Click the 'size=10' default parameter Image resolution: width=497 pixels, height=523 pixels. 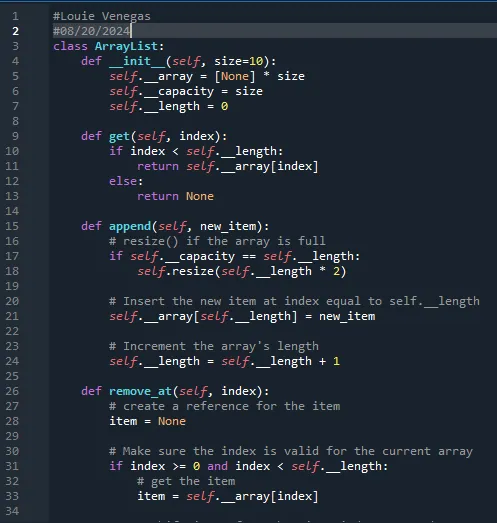point(239,61)
